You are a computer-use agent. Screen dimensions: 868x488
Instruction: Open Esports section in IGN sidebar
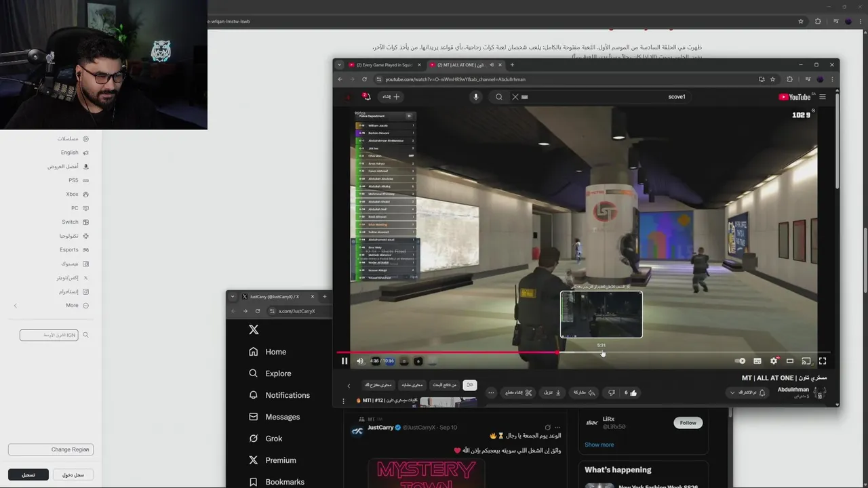pos(74,250)
